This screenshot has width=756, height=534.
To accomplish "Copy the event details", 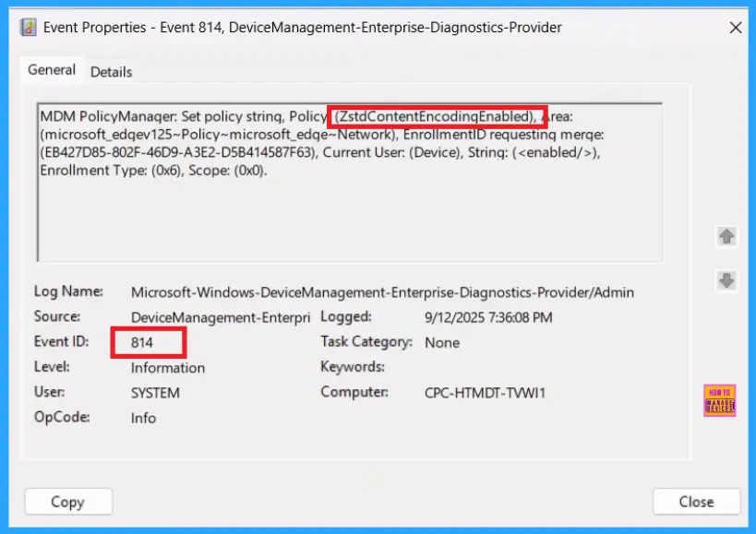I will tap(68, 502).
